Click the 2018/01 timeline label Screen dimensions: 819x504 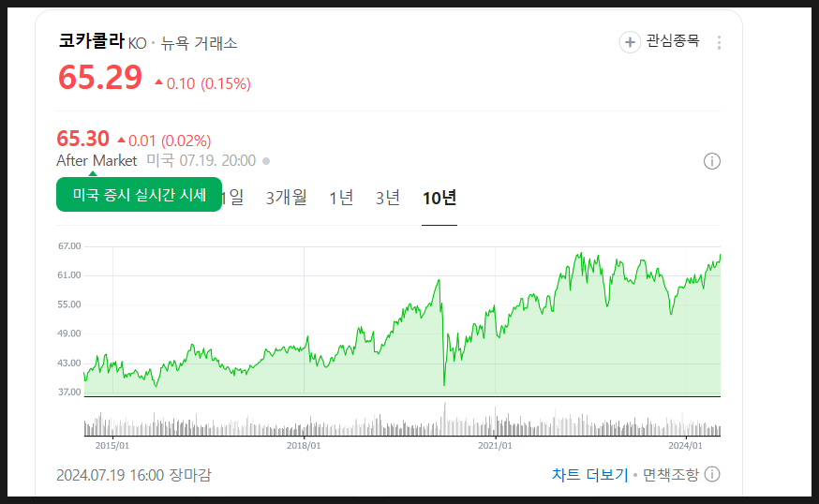point(304,447)
